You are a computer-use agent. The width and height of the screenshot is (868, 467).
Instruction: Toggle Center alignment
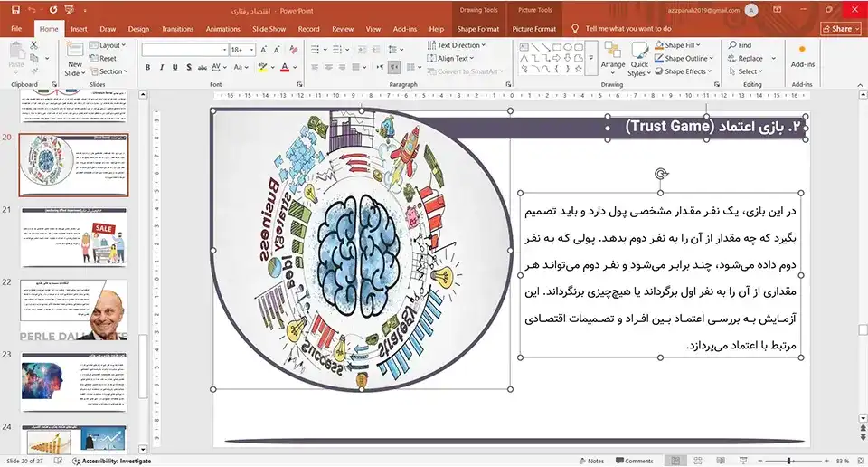328,68
